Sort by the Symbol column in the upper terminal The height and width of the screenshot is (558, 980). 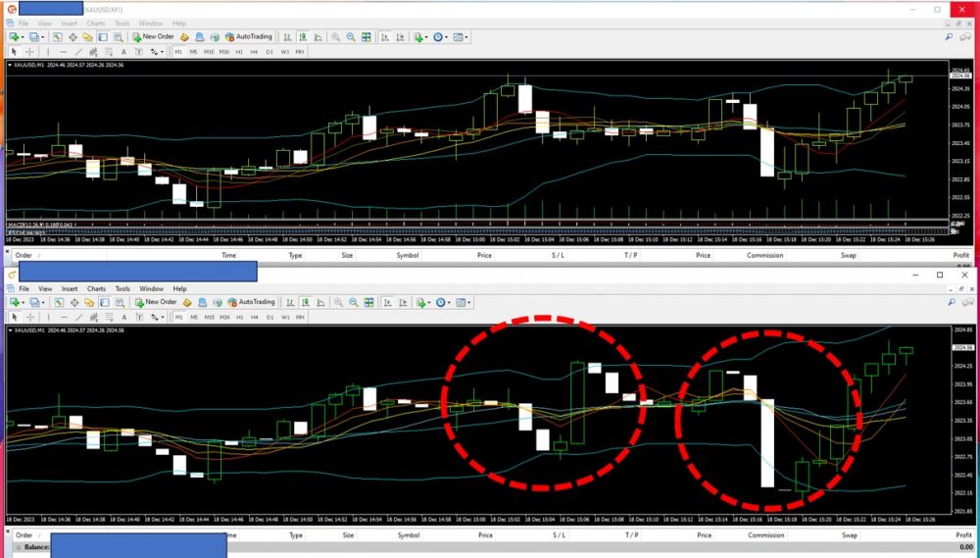click(x=407, y=255)
